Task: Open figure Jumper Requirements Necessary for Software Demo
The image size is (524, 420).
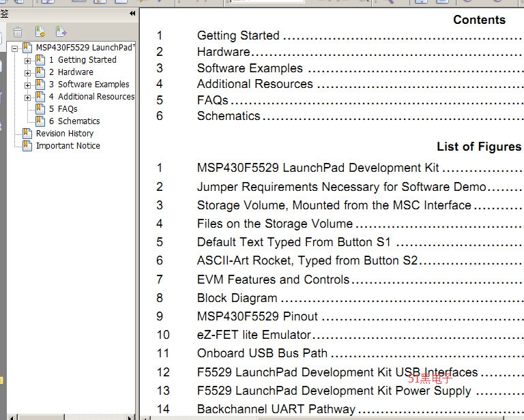Action: tap(342, 187)
